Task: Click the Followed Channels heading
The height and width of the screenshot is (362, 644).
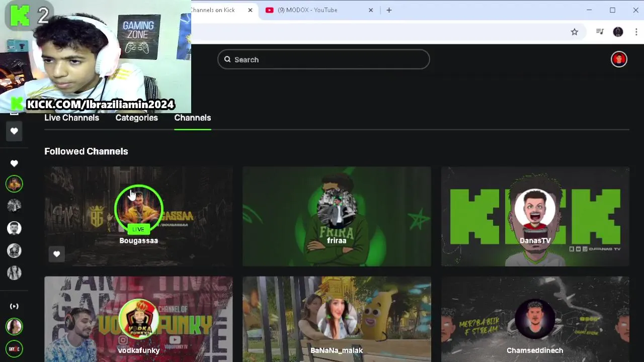Action: point(86,151)
